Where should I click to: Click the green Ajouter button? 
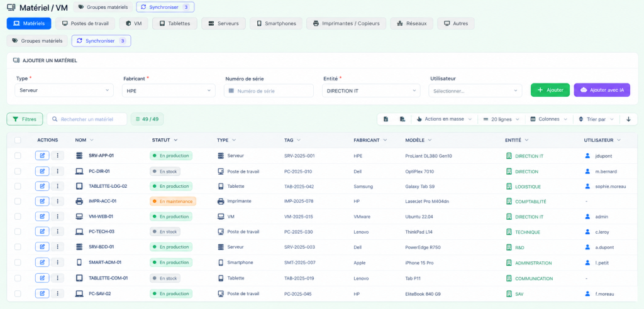tap(550, 90)
